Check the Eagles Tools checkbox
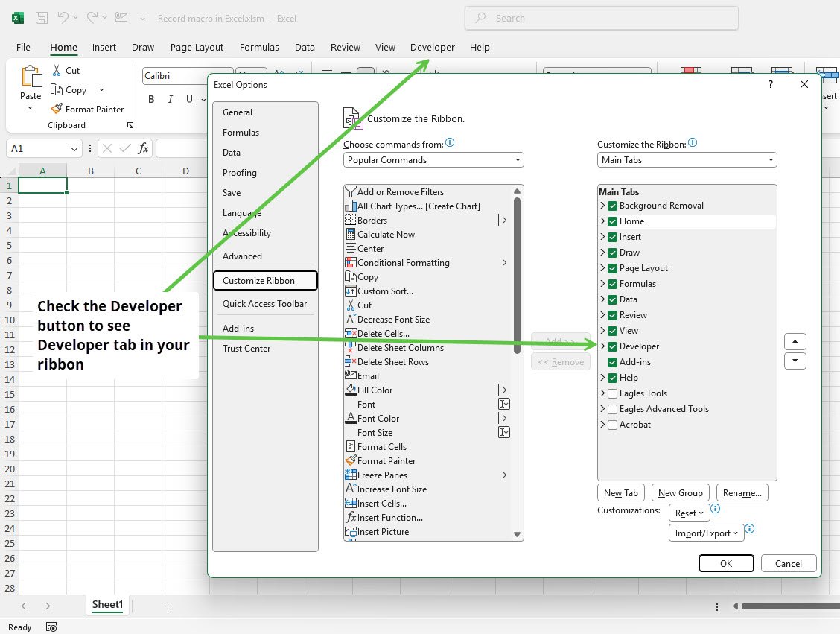This screenshot has width=840, height=634. (612, 393)
